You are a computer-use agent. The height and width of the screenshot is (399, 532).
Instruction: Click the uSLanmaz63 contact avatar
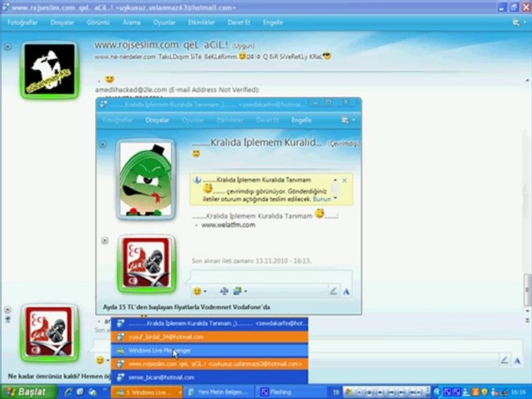tap(49, 70)
